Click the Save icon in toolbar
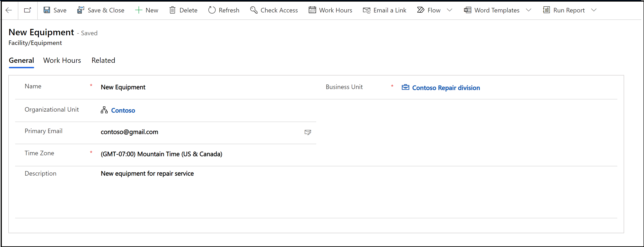This screenshot has width=644, height=247. 47,10
